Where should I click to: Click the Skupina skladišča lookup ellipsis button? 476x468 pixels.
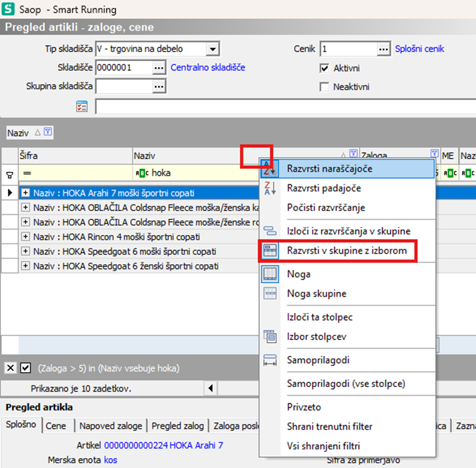159,87
